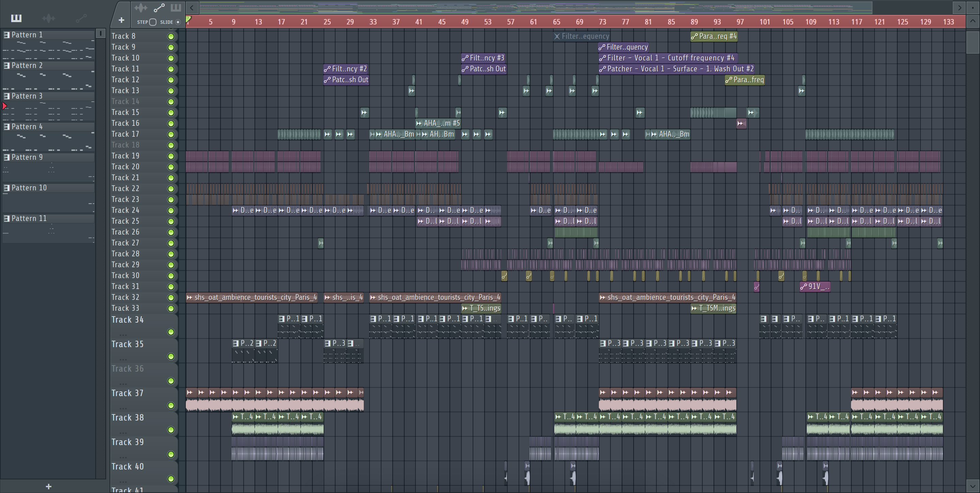Click the green playback start marker at bar 1
Image resolution: width=980 pixels, height=493 pixels.
188,19
